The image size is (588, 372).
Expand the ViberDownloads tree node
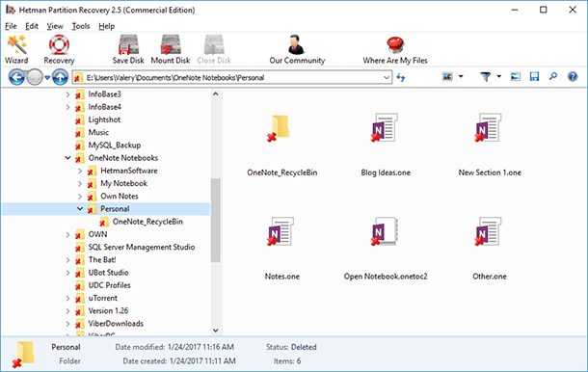point(67,324)
